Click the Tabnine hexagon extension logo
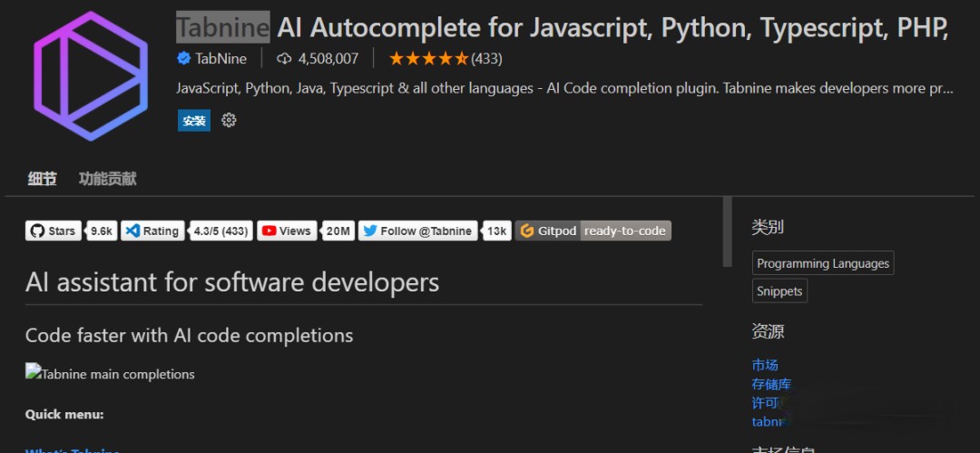This screenshot has height=453, width=980. click(91, 75)
